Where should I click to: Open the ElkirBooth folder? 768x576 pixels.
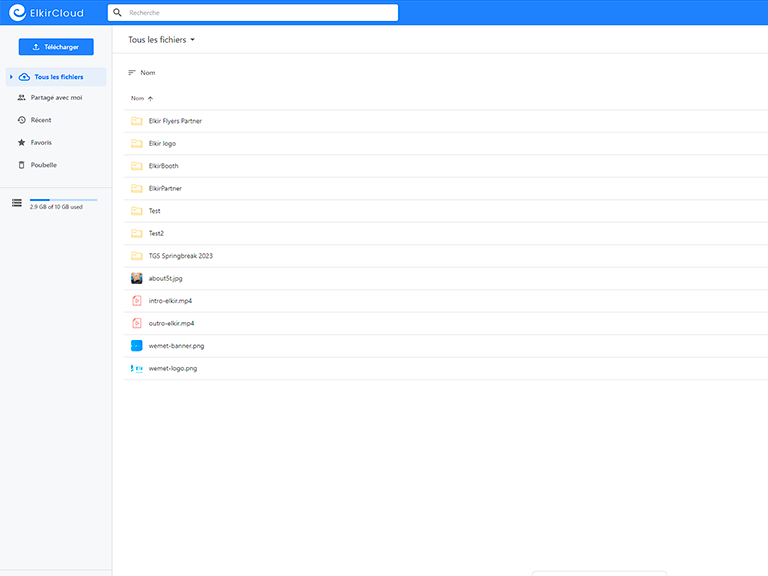(x=163, y=166)
